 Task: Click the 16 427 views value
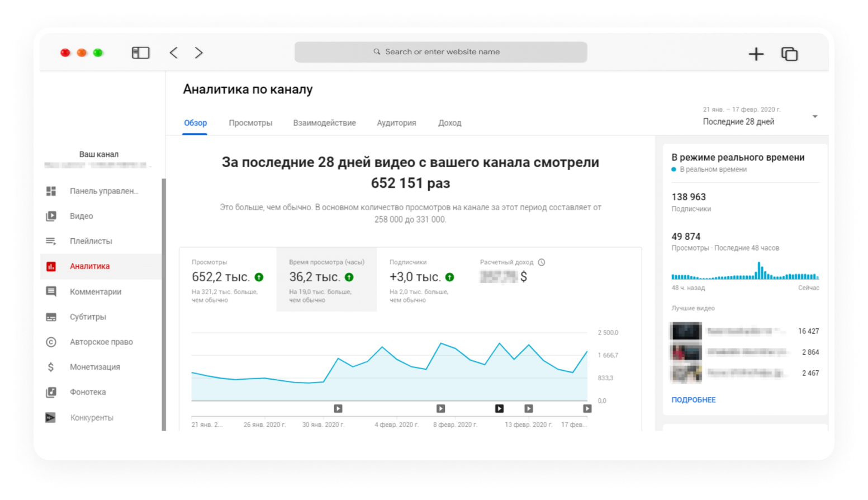[808, 331]
